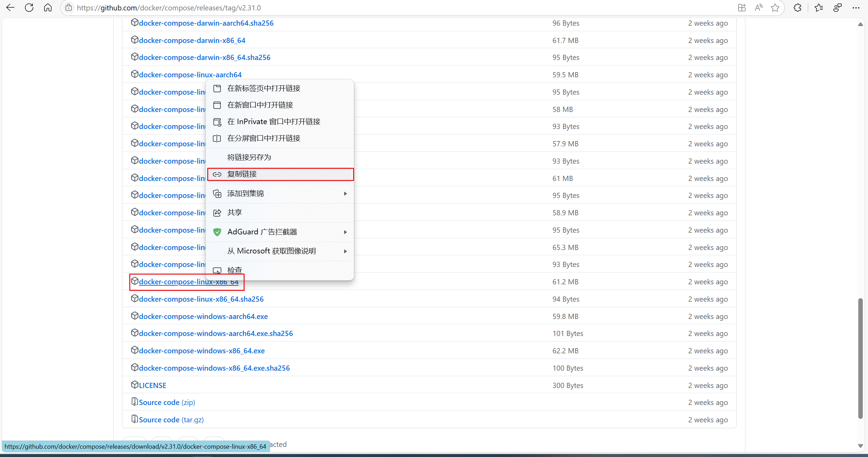
Task: Click the zip file icon beside Source code (zip)
Action: point(134,402)
